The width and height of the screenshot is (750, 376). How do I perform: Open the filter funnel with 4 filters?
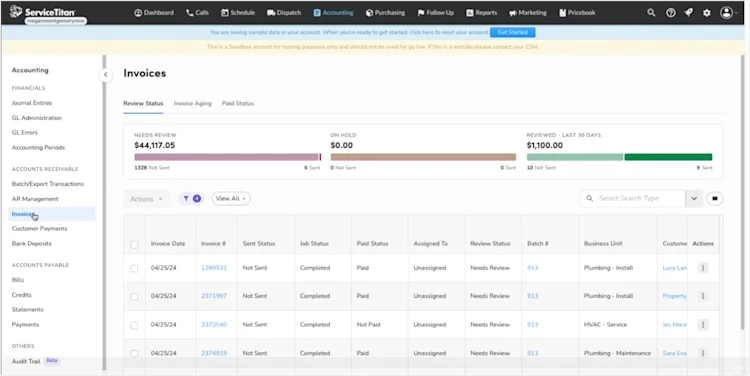coord(191,199)
